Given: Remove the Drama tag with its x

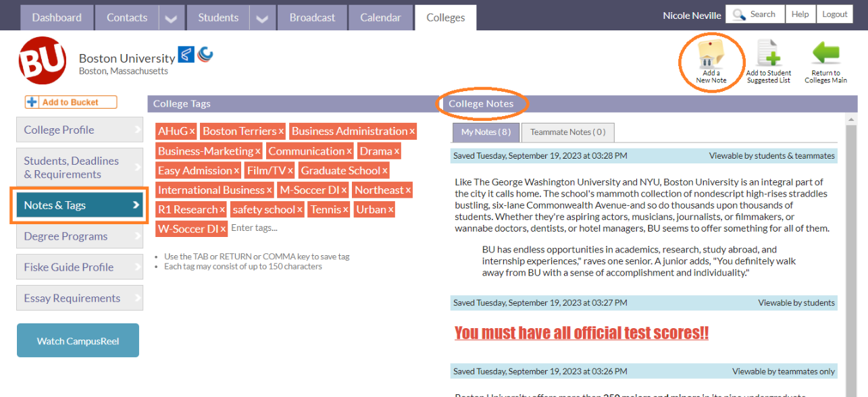Looking at the screenshot, I should coord(397,152).
